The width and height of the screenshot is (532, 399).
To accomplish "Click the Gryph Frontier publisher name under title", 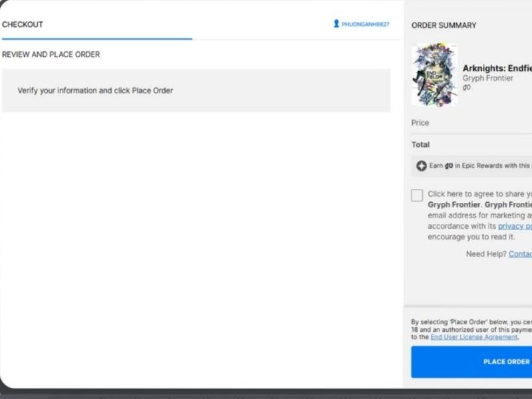I will (487, 78).
